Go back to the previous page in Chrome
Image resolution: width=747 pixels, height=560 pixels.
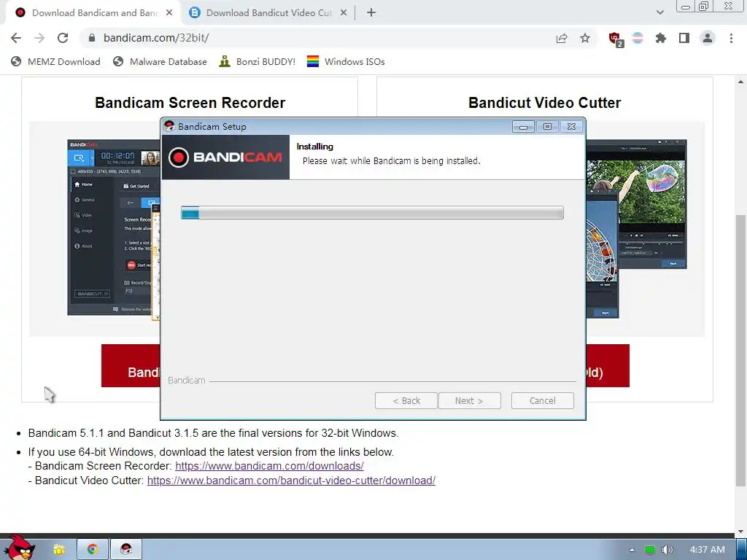[16, 38]
